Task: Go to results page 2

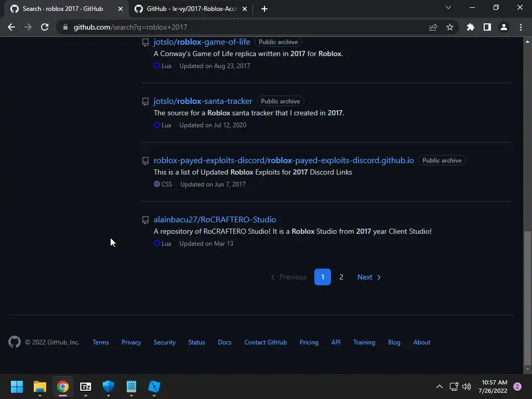Action: click(x=341, y=277)
